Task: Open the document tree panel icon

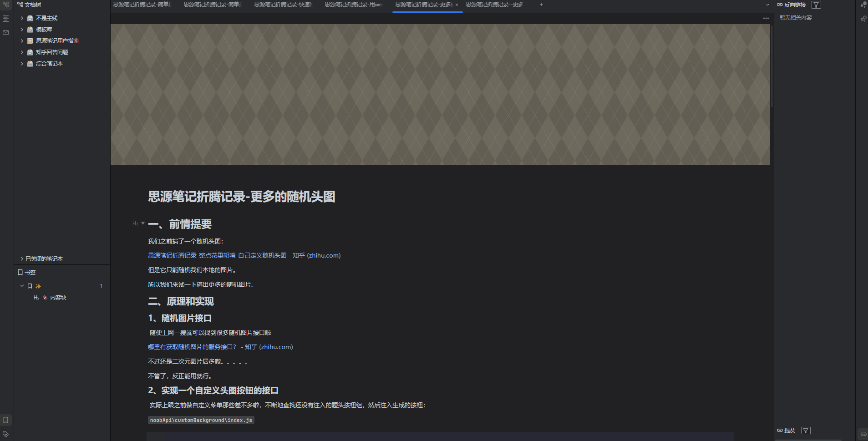Action: point(5,5)
